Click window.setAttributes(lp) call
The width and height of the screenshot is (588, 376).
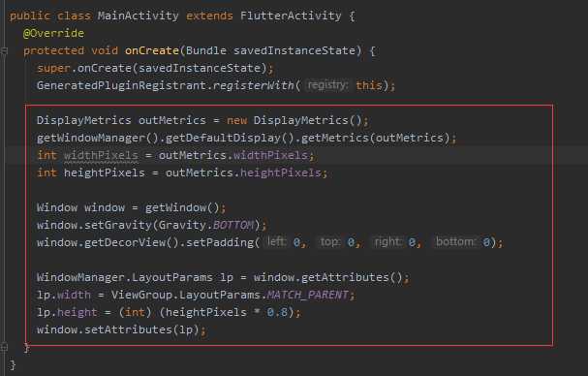118,329
